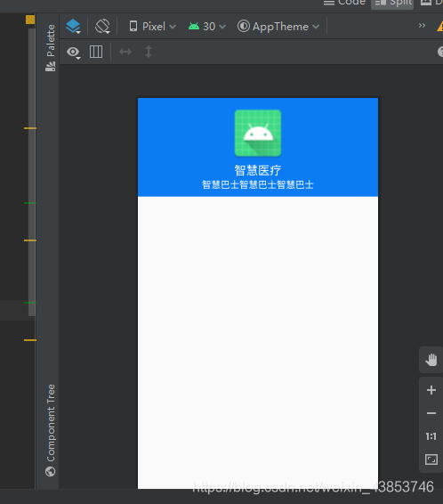The image size is (443, 504).
Task: Click the help question mark icon
Action: point(440,52)
